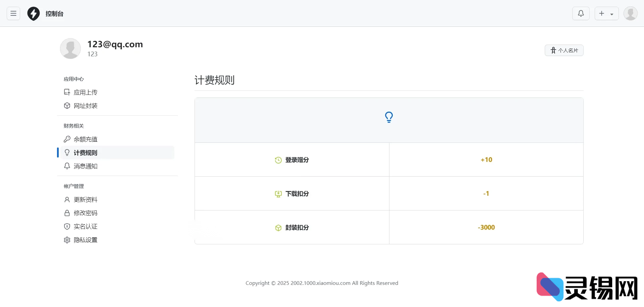Image resolution: width=644 pixels, height=307 pixels.
Task: Click the profile picture beside 123@qq.com
Action: tap(70, 49)
